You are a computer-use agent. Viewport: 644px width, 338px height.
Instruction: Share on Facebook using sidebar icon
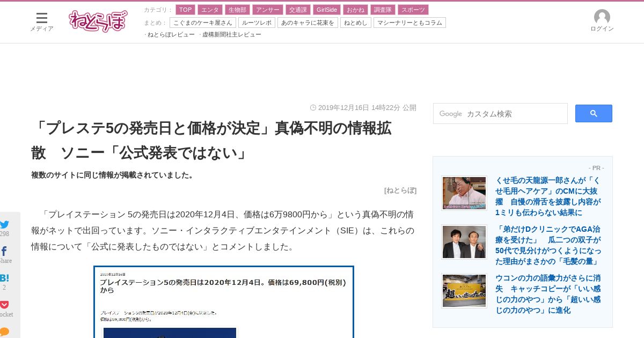pyautogui.click(x=4, y=251)
